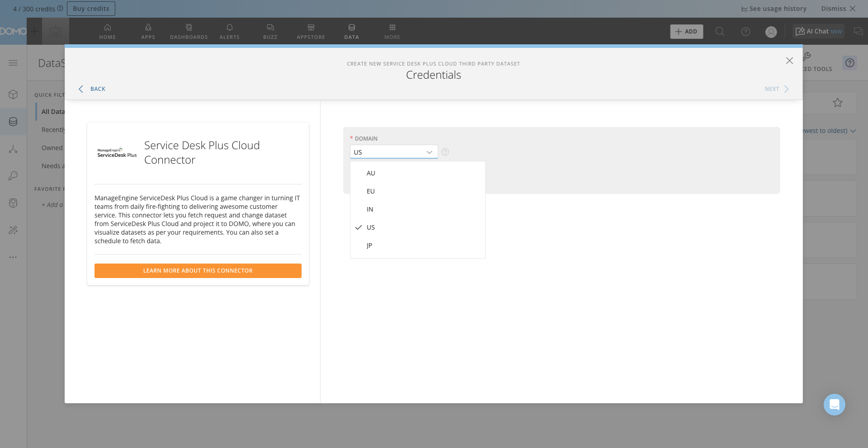868x448 pixels.
Task: Click the Add button in header
Action: (687, 32)
